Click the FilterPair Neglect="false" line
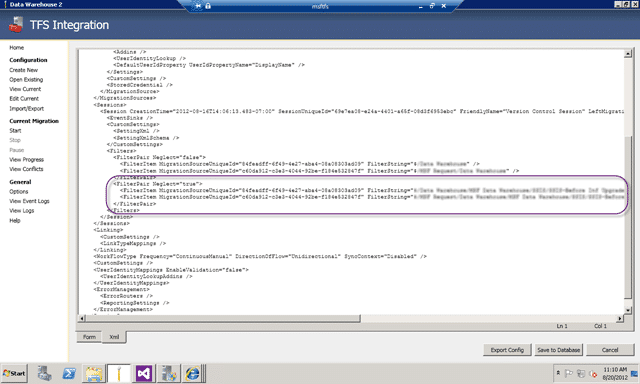 click(x=159, y=157)
